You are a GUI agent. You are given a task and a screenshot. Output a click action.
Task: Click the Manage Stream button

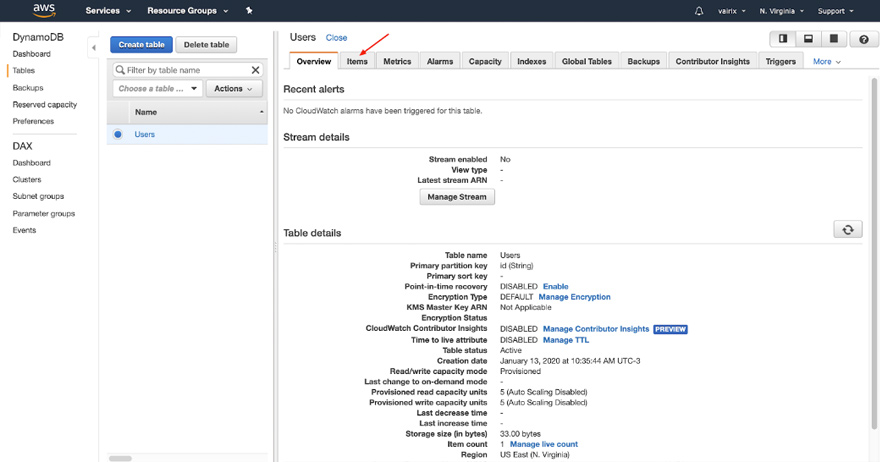457,197
